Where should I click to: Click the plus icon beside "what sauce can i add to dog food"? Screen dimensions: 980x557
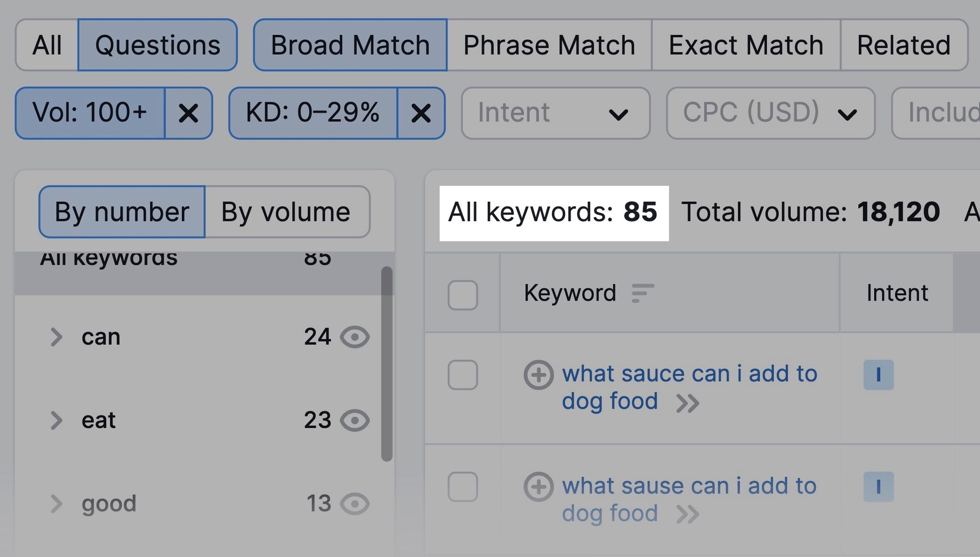[x=539, y=374]
